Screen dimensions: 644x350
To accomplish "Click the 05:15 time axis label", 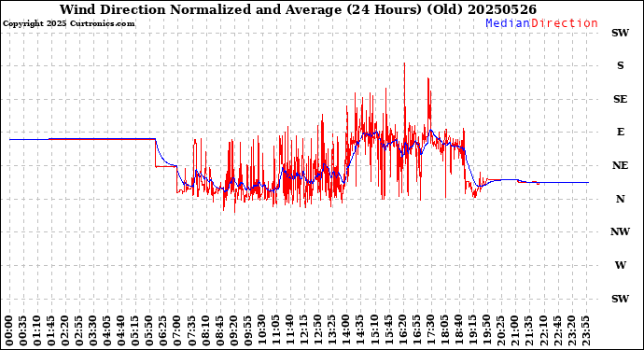I will pyautogui.click(x=135, y=331).
